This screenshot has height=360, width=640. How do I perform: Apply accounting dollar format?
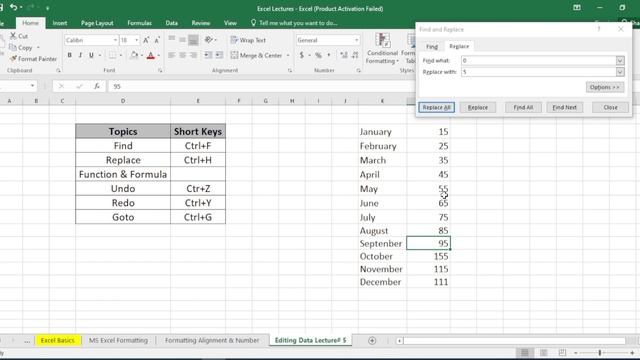click(x=302, y=55)
